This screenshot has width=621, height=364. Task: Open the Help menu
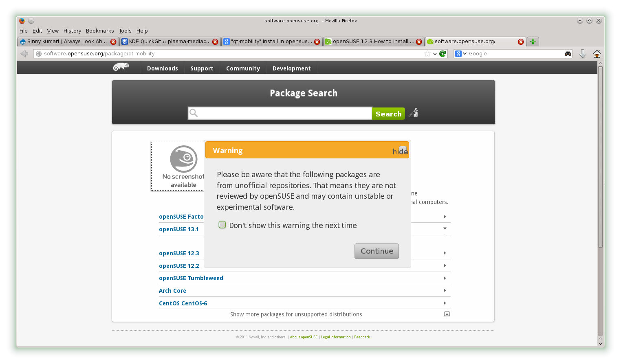142,31
